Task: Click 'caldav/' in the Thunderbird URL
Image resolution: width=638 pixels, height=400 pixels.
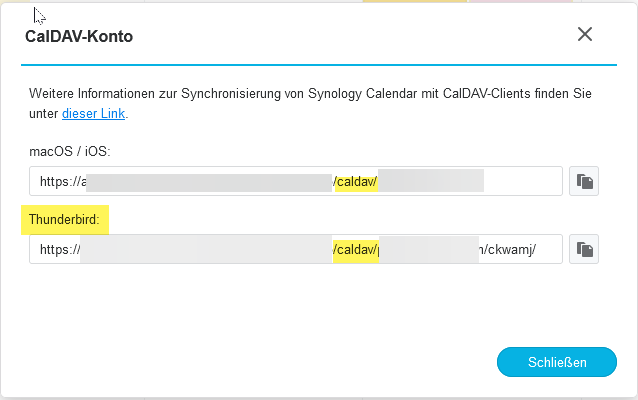Action: [356, 249]
